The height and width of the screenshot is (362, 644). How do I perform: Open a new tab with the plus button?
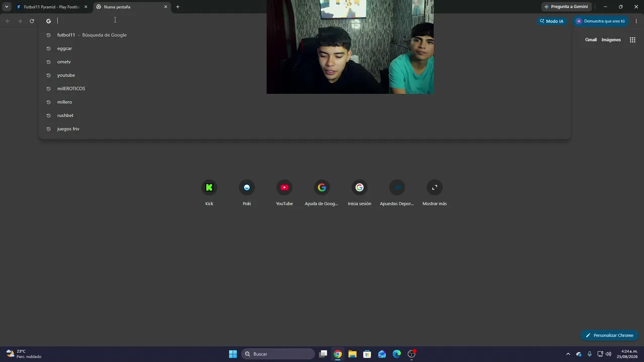tap(178, 7)
